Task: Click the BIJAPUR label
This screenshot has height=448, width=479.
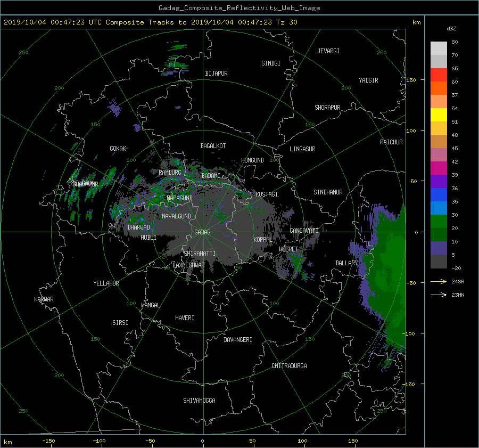Action: click(x=216, y=74)
